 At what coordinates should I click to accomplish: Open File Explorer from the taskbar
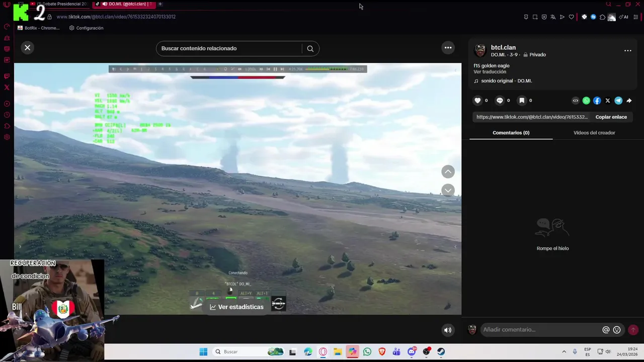click(x=338, y=351)
